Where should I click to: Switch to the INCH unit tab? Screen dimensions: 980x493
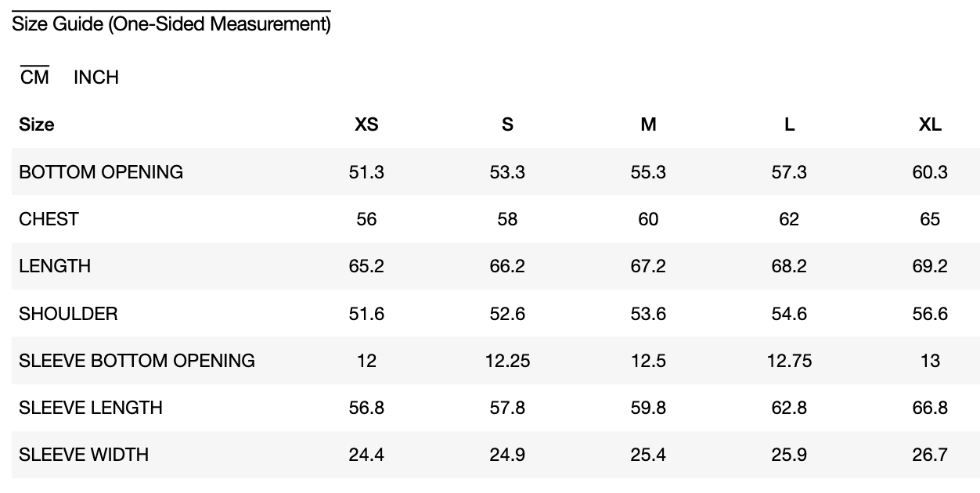(96, 77)
